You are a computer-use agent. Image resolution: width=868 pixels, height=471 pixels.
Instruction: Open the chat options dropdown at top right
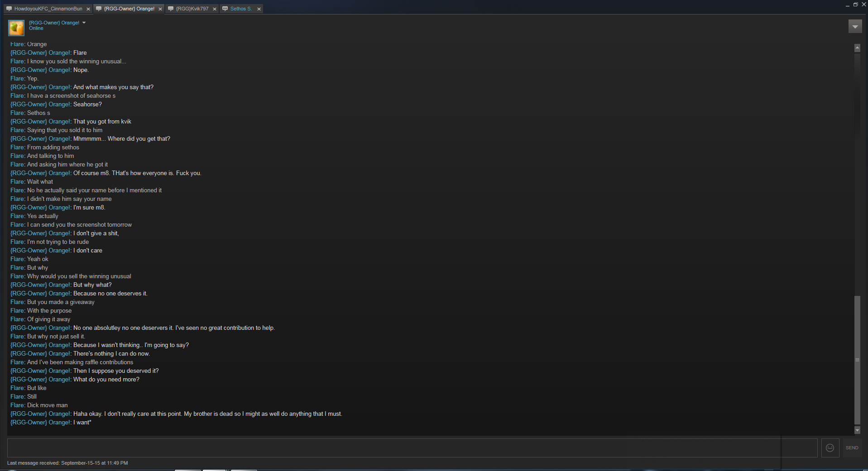[855, 27]
